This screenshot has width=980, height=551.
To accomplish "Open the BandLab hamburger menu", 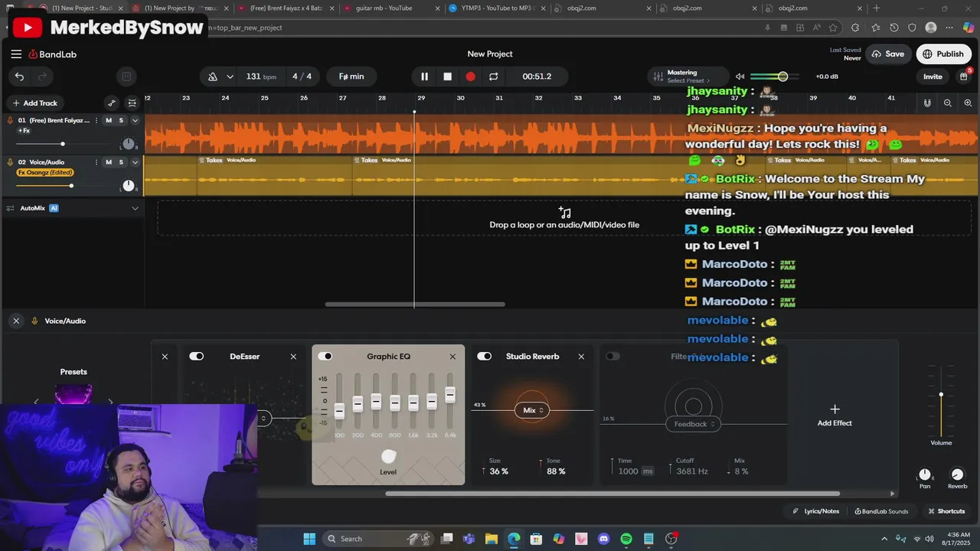I will coord(16,54).
